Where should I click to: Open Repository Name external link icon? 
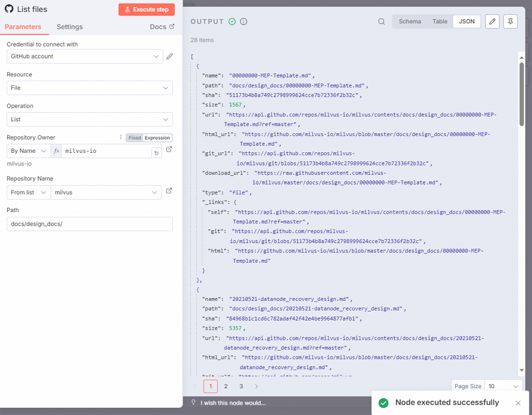pos(169,190)
